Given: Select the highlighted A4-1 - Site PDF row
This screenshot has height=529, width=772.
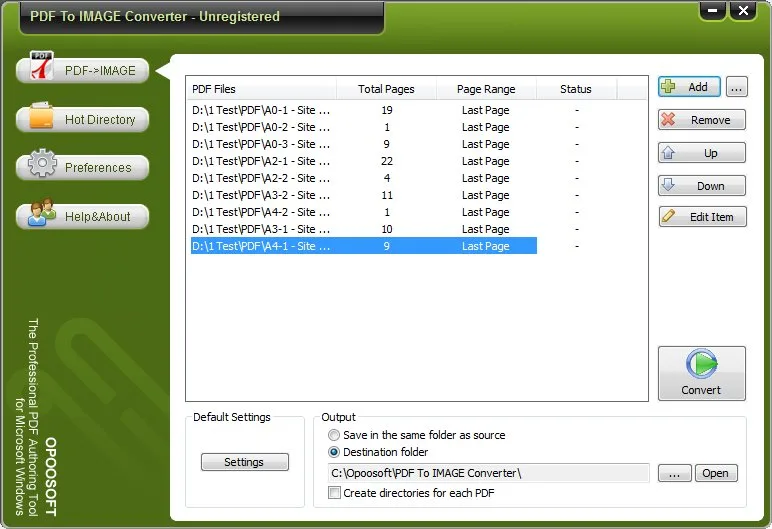Looking at the screenshot, I should (364, 246).
